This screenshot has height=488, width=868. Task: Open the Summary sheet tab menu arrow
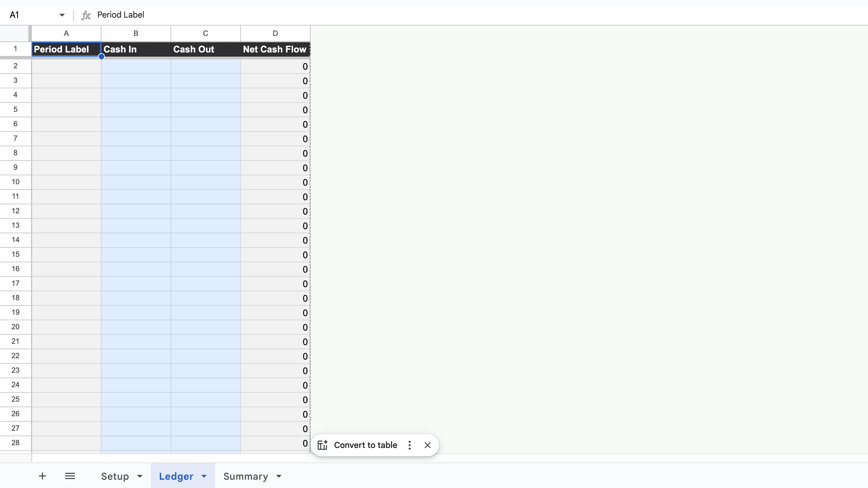[x=278, y=476]
